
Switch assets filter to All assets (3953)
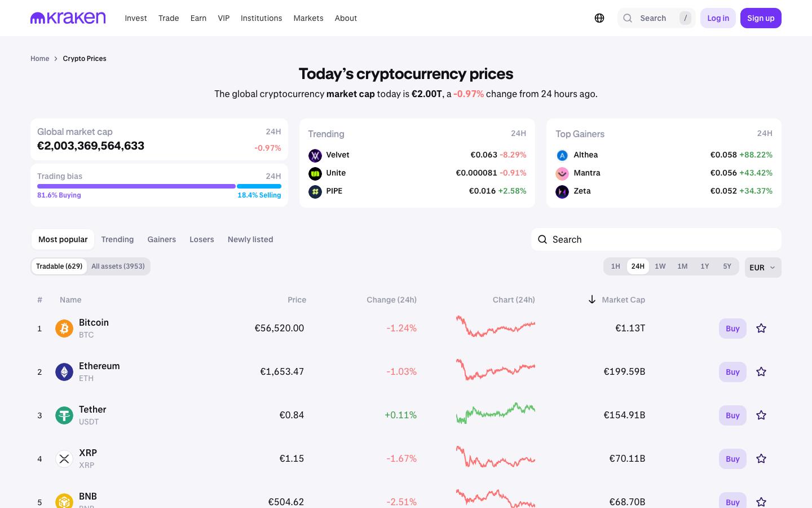[x=117, y=265]
